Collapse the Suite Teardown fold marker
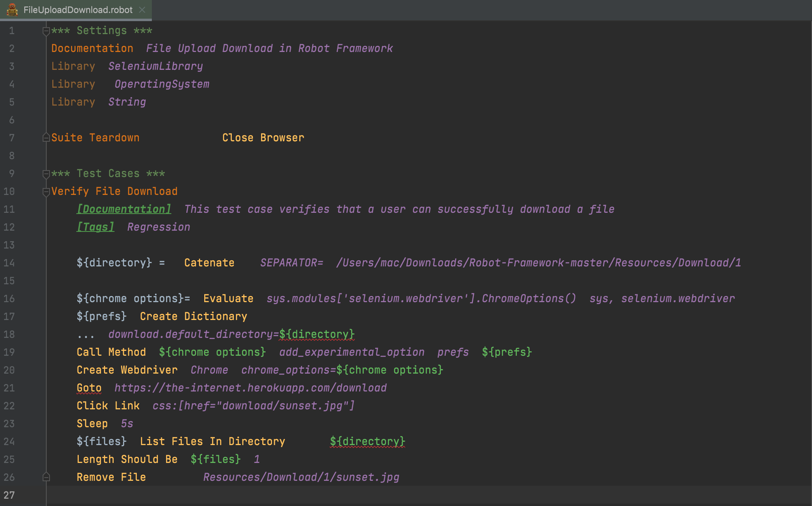Image resolution: width=812 pixels, height=506 pixels. pos(45,138)
